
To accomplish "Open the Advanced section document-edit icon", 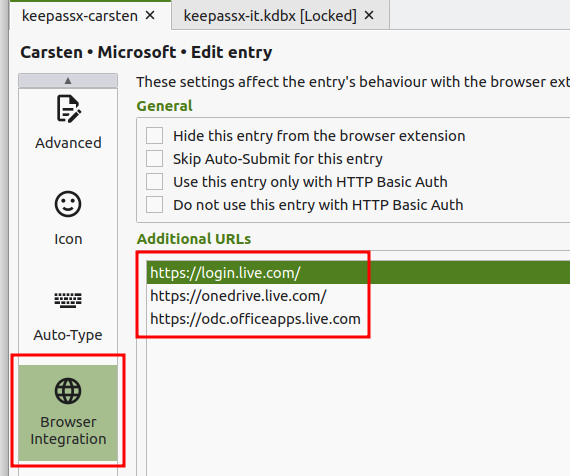I will [x=68, y=109].
